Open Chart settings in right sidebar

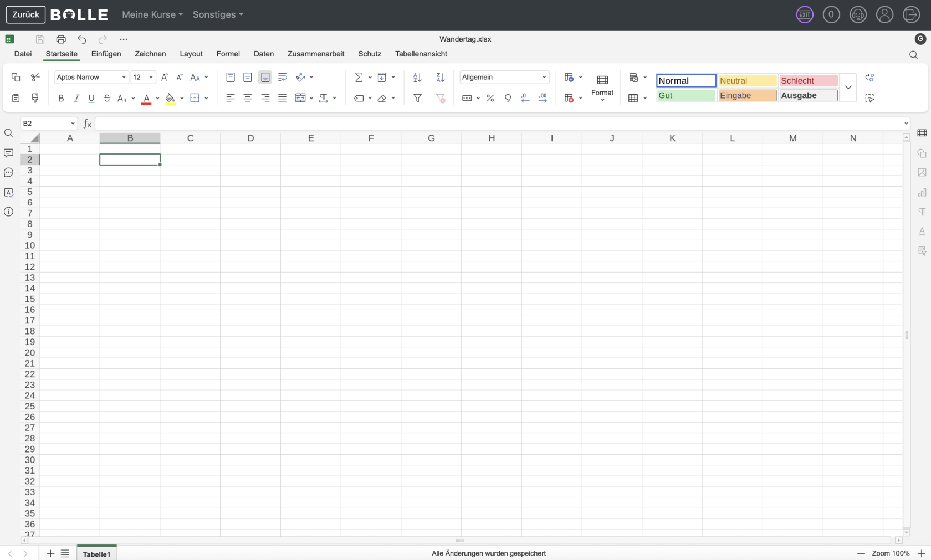[x=922, y=192]
